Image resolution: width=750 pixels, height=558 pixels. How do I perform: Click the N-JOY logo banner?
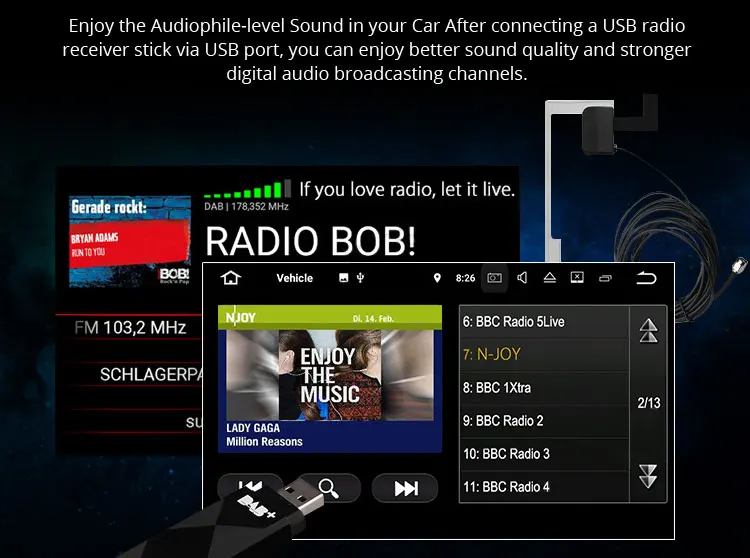pyautogui.click(x=330, y=317)
